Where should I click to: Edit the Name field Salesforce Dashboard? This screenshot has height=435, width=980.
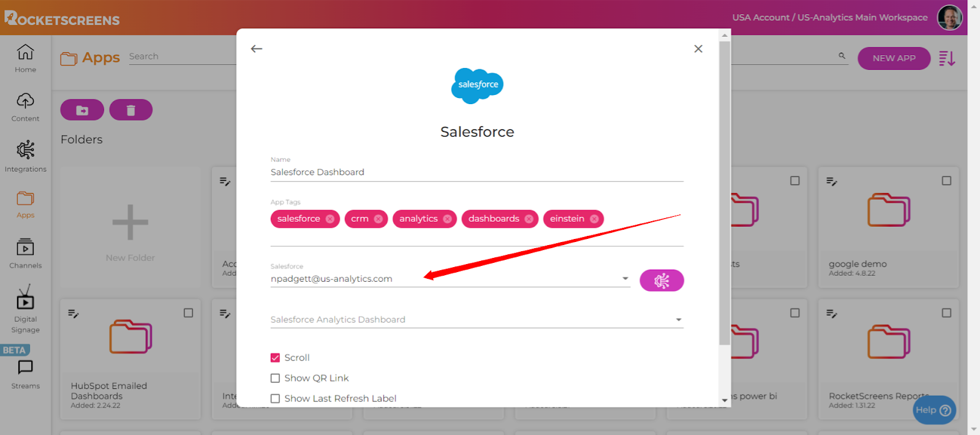point(477,172)
